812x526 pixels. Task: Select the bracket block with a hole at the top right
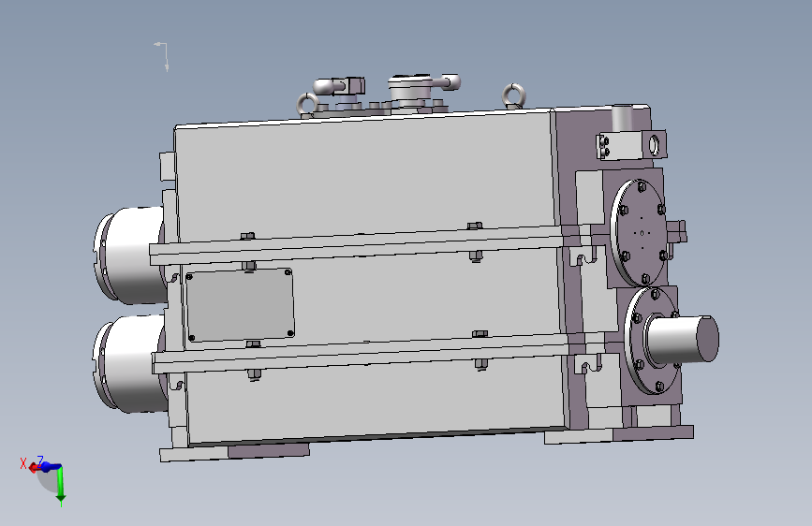coord(632,145)
